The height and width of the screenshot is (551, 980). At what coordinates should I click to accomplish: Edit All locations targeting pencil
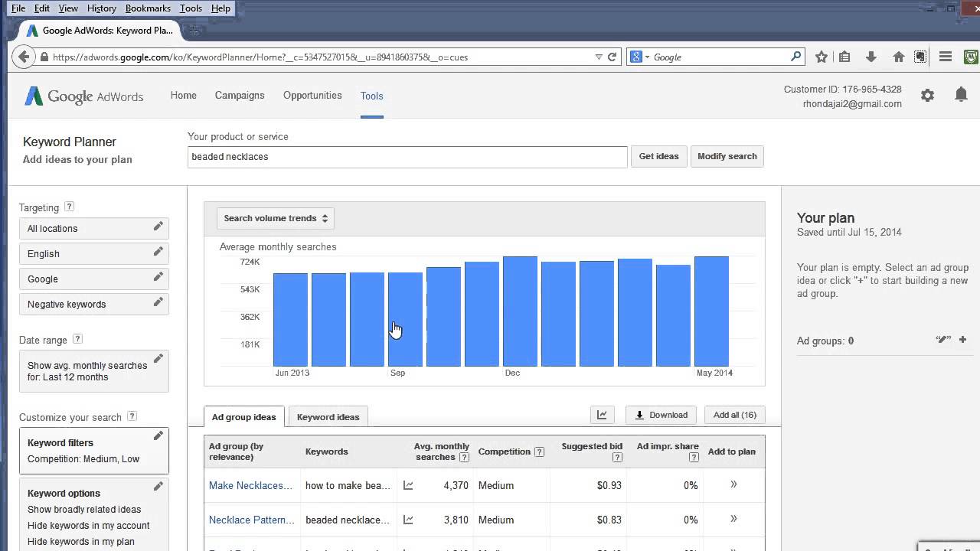(x=158, y=227)
